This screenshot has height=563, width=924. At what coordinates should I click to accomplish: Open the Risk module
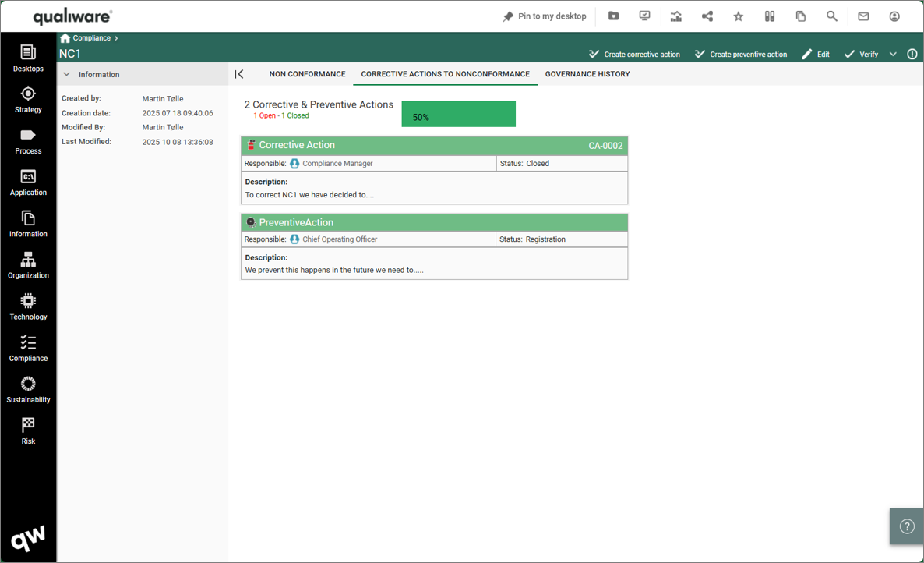click(28, 431)
